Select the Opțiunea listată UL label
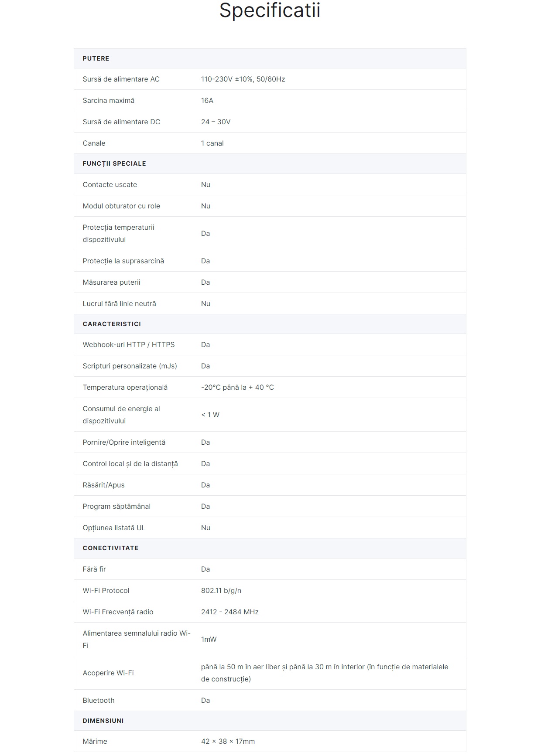Screen dimensions: 541x756 114,528
